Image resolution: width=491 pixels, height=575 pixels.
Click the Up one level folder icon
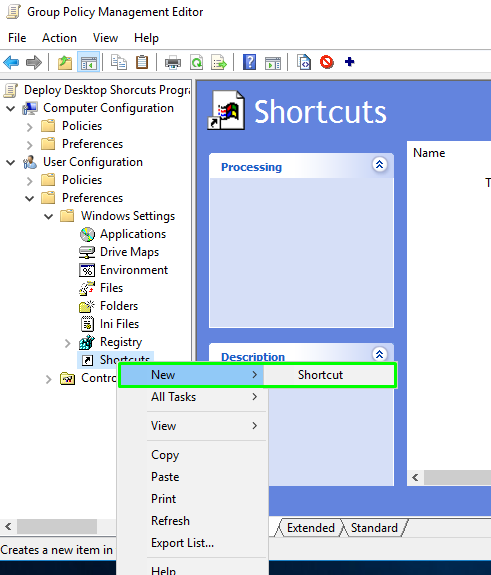[x=65, y=62]
